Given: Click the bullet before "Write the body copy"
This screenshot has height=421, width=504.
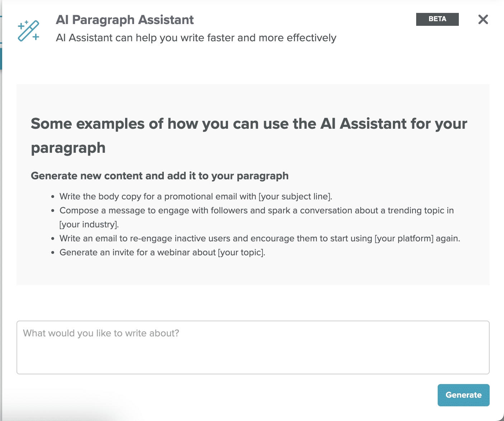Looking at the screenshot, I should pyautogui.click(x=53, y=197).
